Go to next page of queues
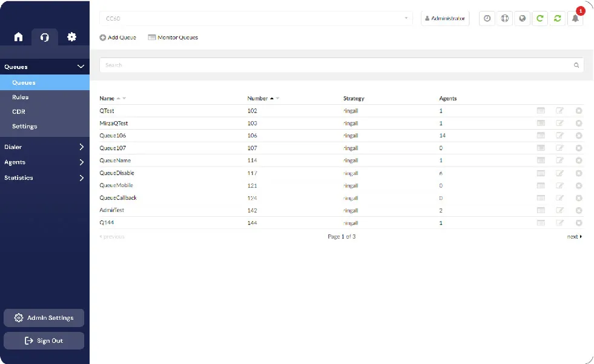The image size is (594, 364). click(574, 237)
